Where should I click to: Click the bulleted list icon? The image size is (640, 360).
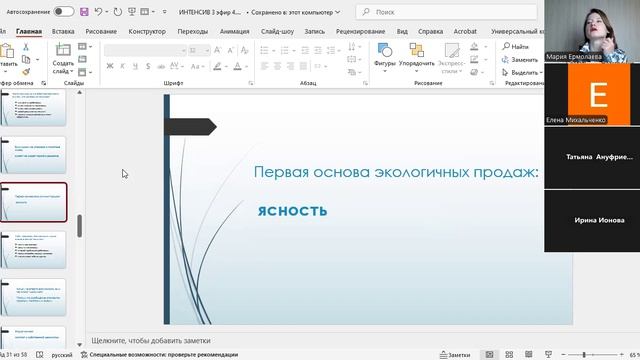click(x=264, y=50)
